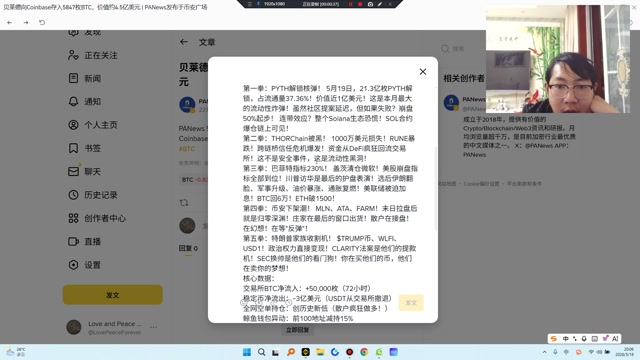640x360 pixels.
Task: Click the browser forward arrow
Action: [26, 22]
